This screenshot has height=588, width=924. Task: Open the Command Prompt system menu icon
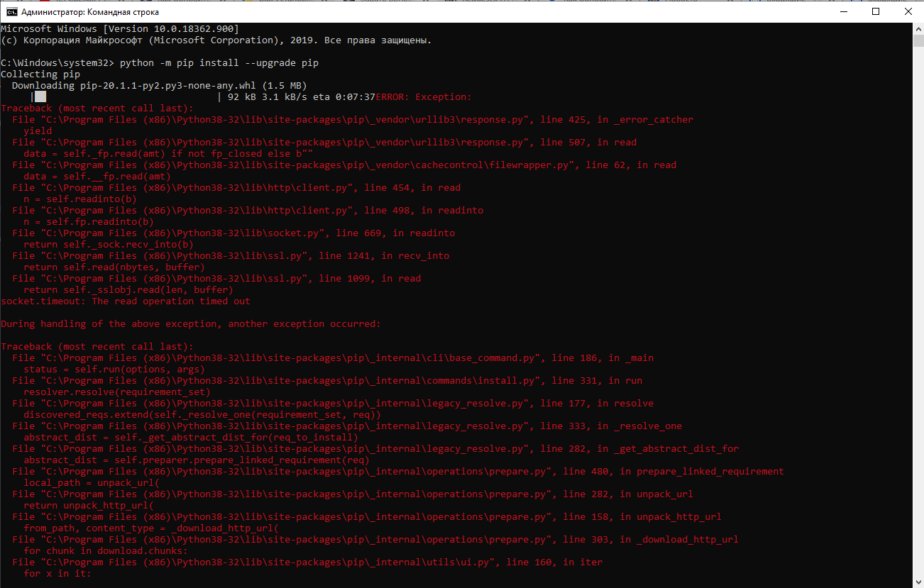tap(12, 12)
